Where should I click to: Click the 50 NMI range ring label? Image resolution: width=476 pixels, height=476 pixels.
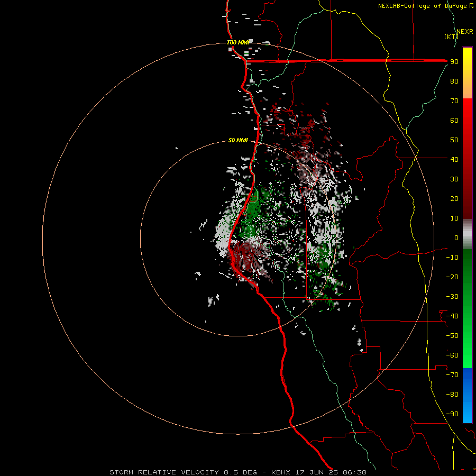(x=238, y=140)
